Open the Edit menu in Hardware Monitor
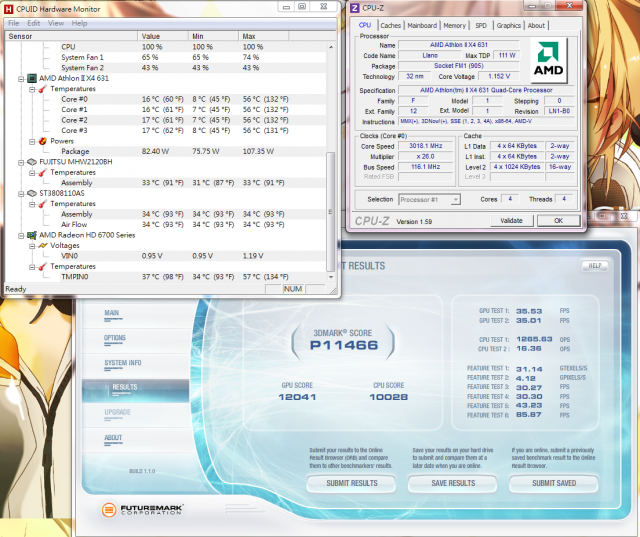The image size is (640, 537). 33,23
